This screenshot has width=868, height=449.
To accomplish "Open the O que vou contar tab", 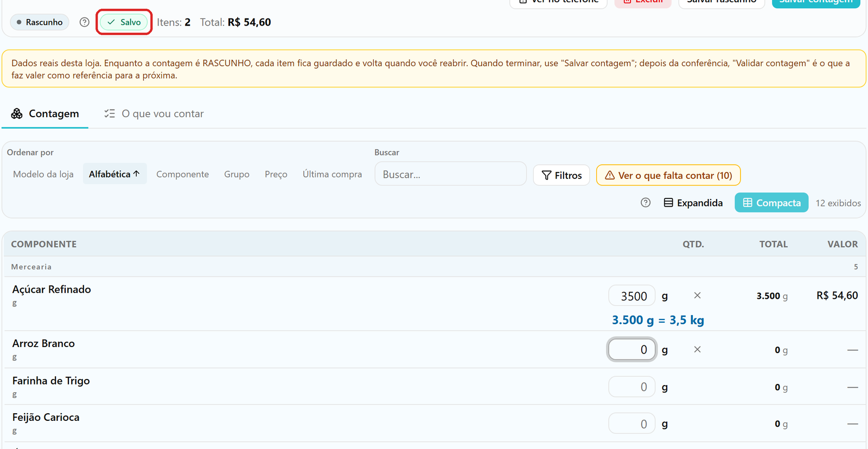I will (x=154, y=114).
